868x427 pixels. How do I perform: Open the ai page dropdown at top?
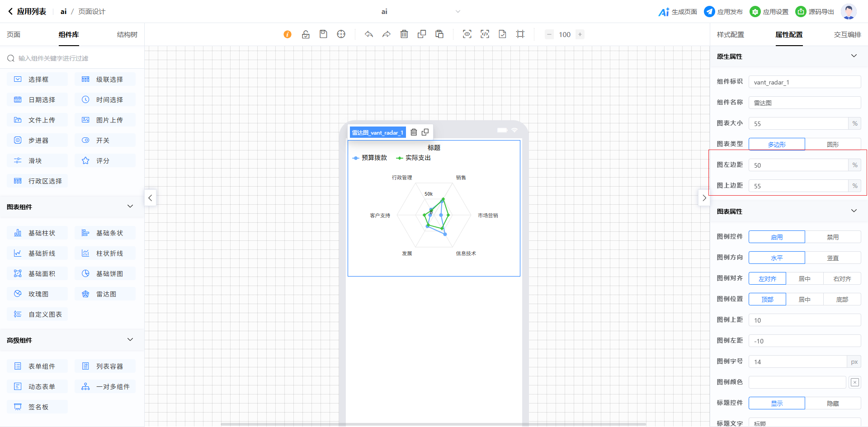[x=458, y=12]
